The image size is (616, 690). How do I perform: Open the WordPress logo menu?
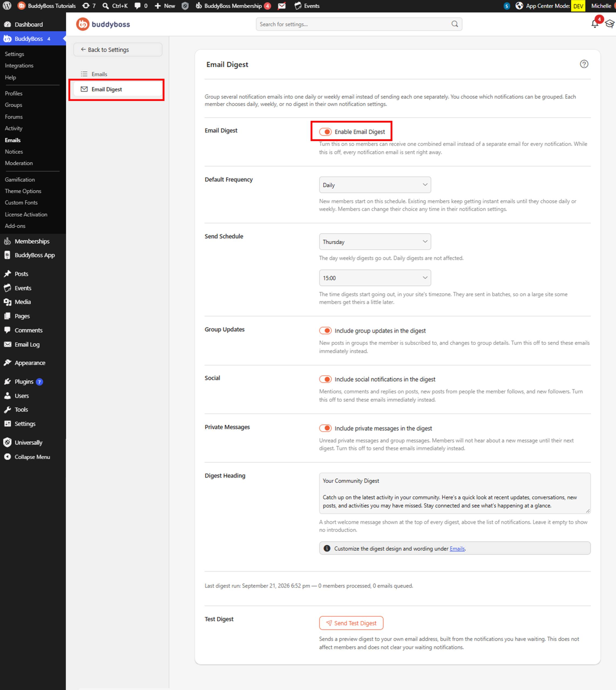pyautogui.click(x=7, y=6)
